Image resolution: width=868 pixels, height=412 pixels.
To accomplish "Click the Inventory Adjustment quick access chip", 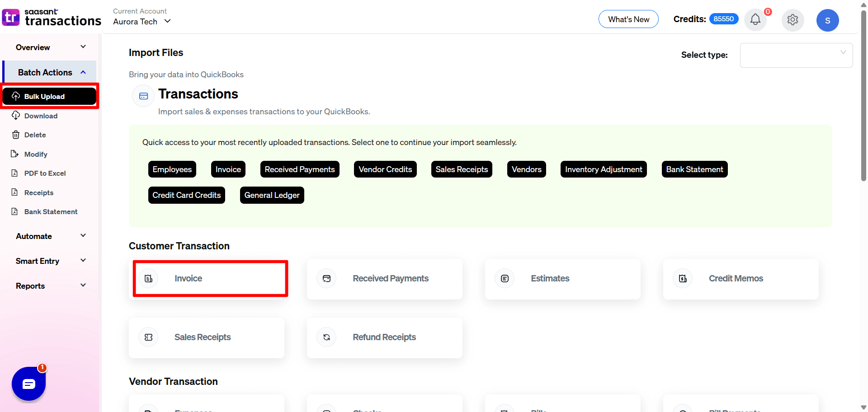I will click(604, 169).
